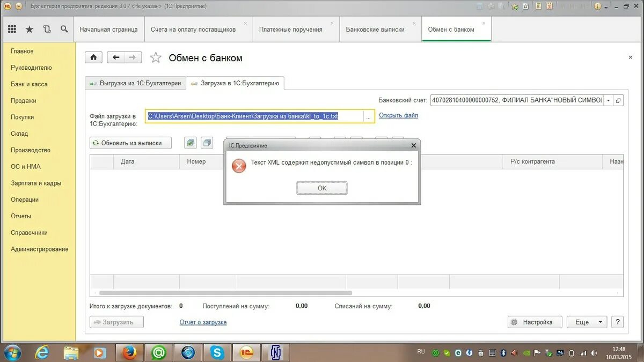The height and width of the screenshot is (362, 644).
Task: Open Руководителю section in sidebar
Action: tap(31, 68)
